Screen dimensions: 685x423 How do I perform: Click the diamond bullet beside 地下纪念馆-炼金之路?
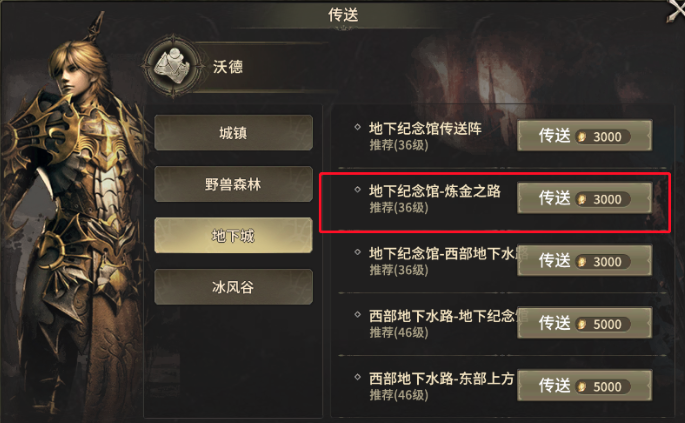click(357, 189)
